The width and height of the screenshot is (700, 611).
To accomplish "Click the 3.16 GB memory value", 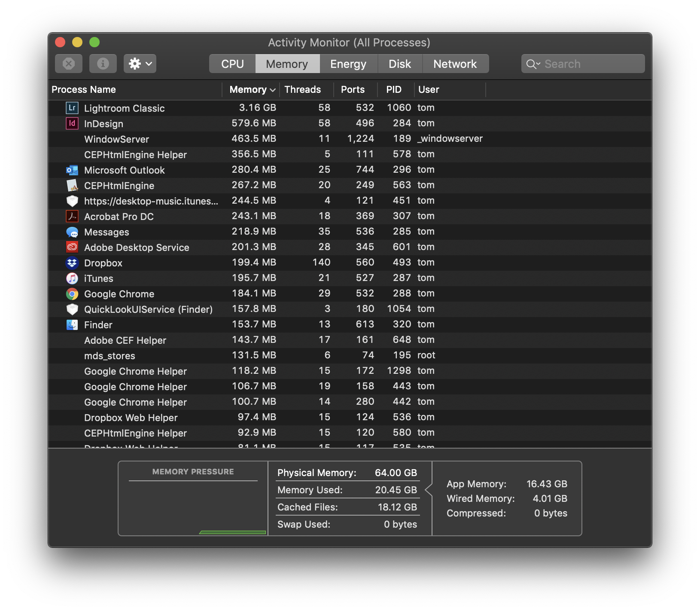I will click(258, 107).
